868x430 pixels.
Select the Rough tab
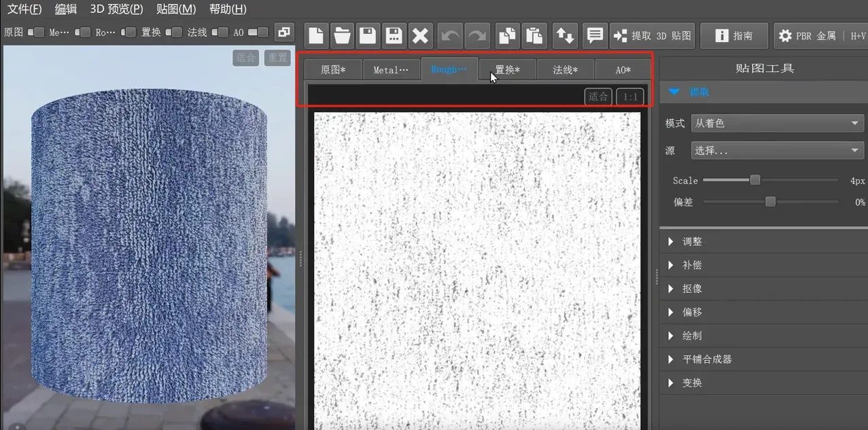pos(449,69)
